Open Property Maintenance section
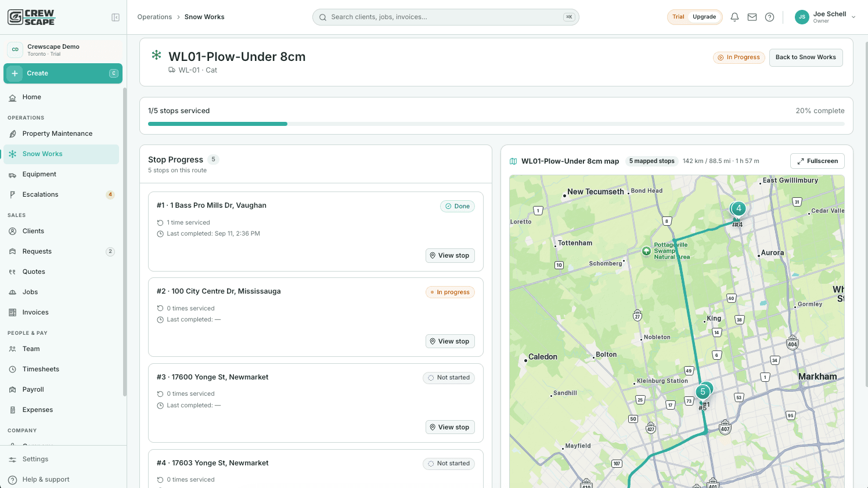The width and height of the screenshot is (868, 488). (x=61, y=133)
